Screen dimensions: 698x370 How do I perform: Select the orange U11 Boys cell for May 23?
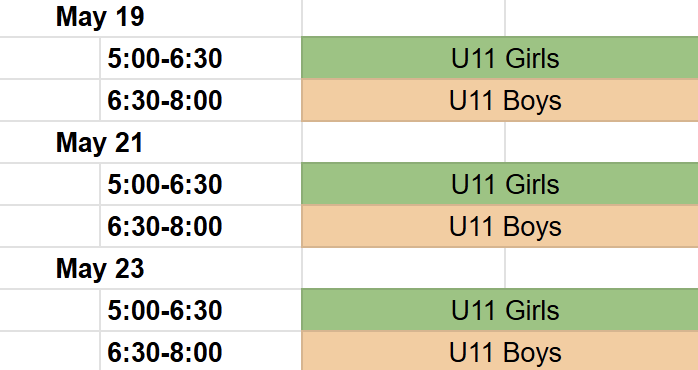500,351
